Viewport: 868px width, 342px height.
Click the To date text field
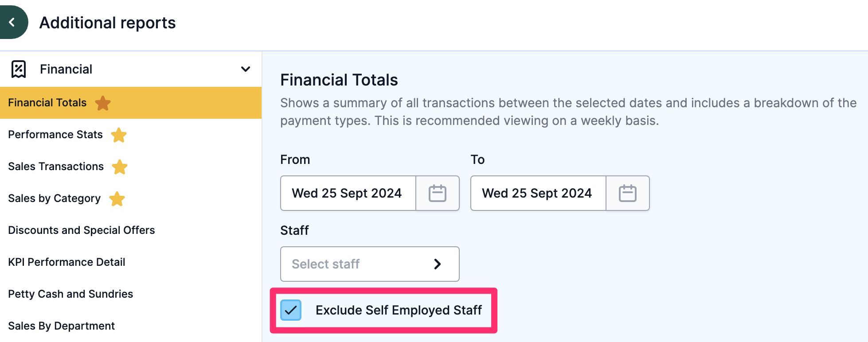(538, 193)
